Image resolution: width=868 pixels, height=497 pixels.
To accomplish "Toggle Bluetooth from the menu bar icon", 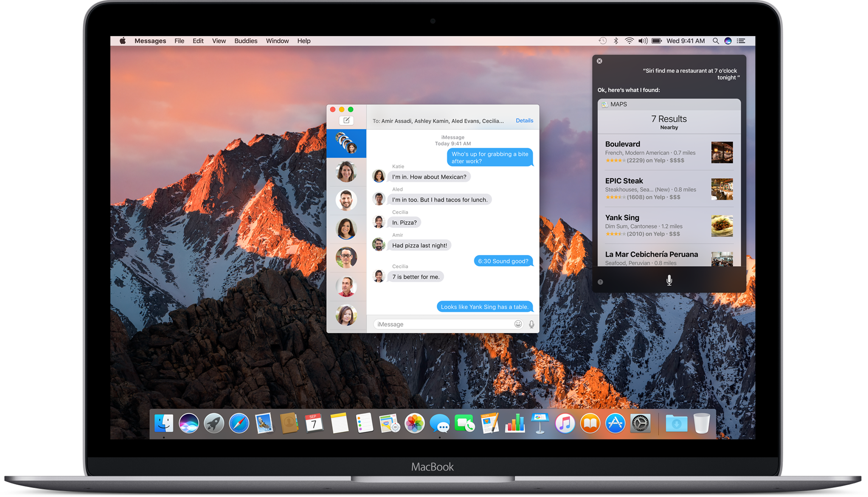I will coord(616,41).
